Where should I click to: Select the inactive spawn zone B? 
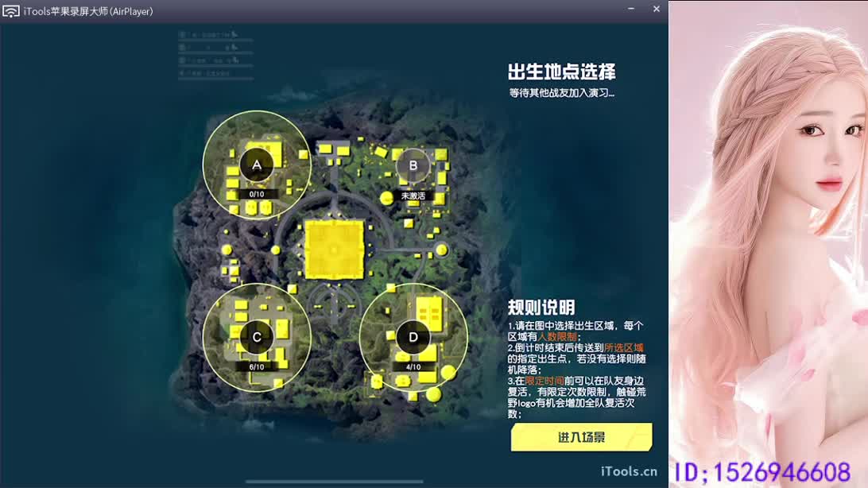pos(413,165)
